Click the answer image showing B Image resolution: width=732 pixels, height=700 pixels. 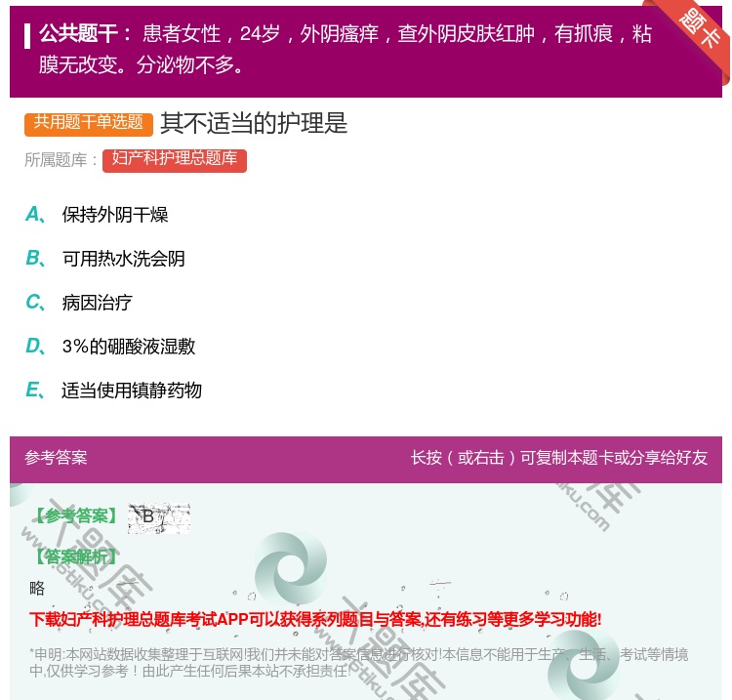tap(159, 518)
